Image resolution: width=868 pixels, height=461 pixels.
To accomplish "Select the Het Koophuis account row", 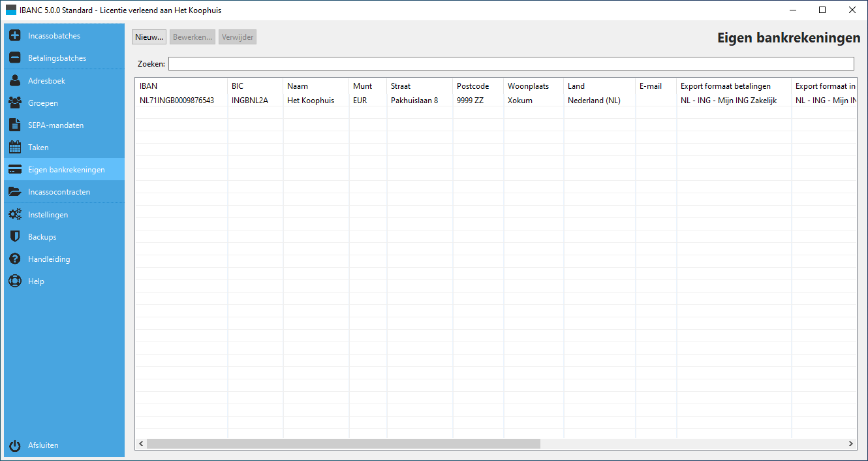I will click(x=310, y=101).
